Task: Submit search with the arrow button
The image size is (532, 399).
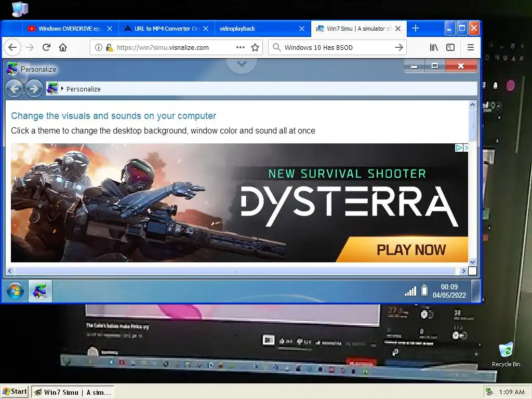Action: tap(399, 47)
